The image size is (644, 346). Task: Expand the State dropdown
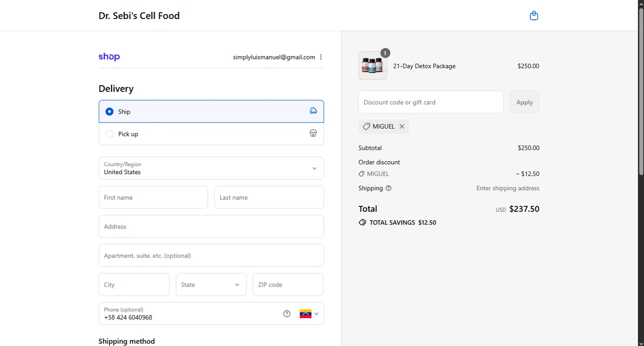click(x=211, y=285)
